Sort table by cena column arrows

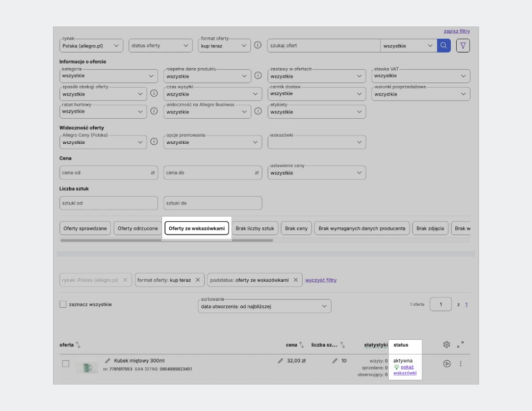pos(301,345)
